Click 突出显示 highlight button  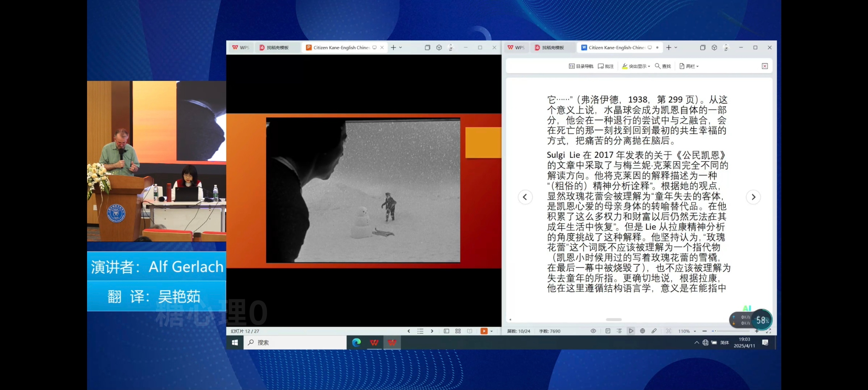634,66
